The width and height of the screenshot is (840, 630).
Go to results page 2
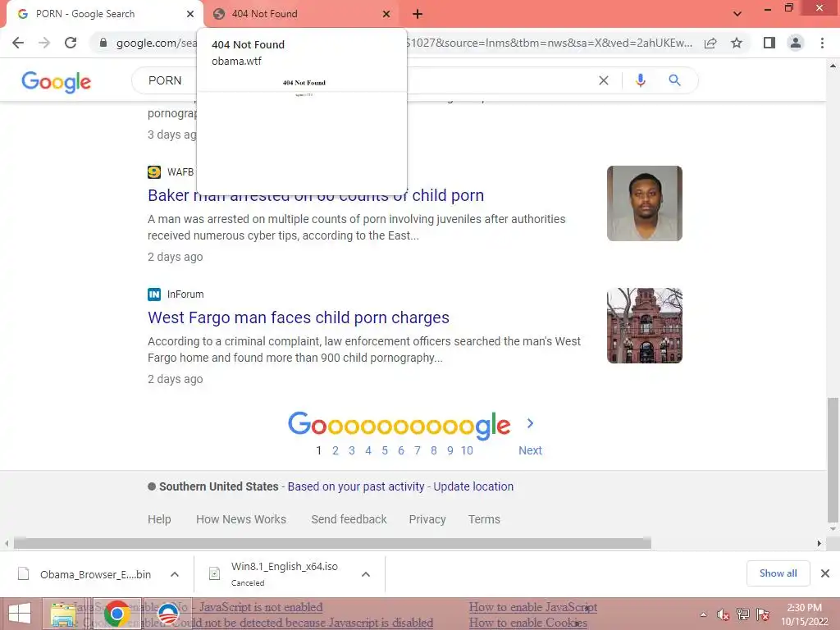336,450
